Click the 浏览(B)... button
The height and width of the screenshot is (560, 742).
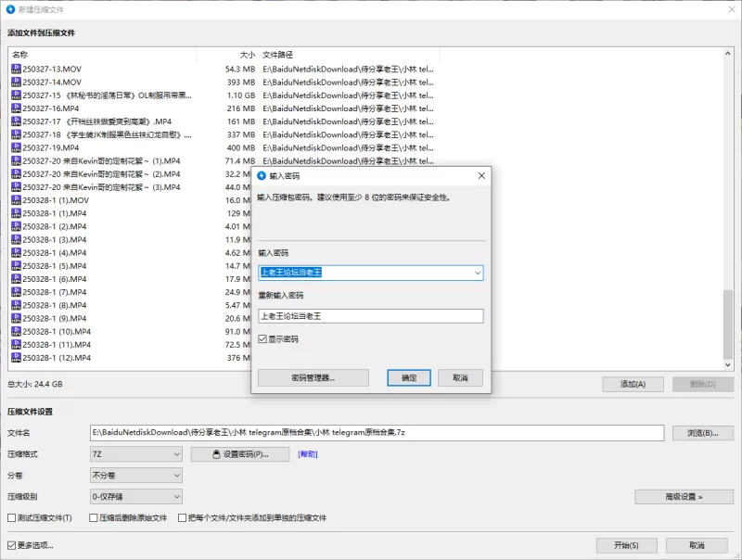[x=703, y=433]
